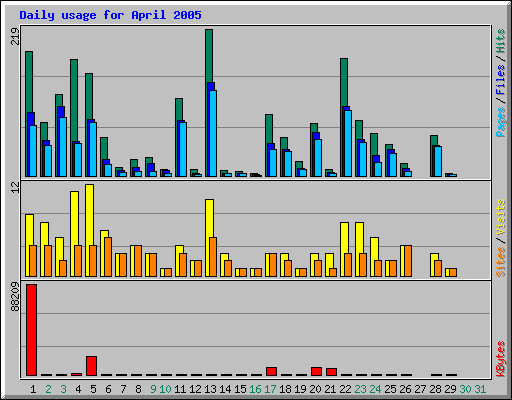Image resolution: width=512 pixels, height=400 pixels.
Task: Click the cyan Pages bar for day 28
Action: [x=438, y=161]
